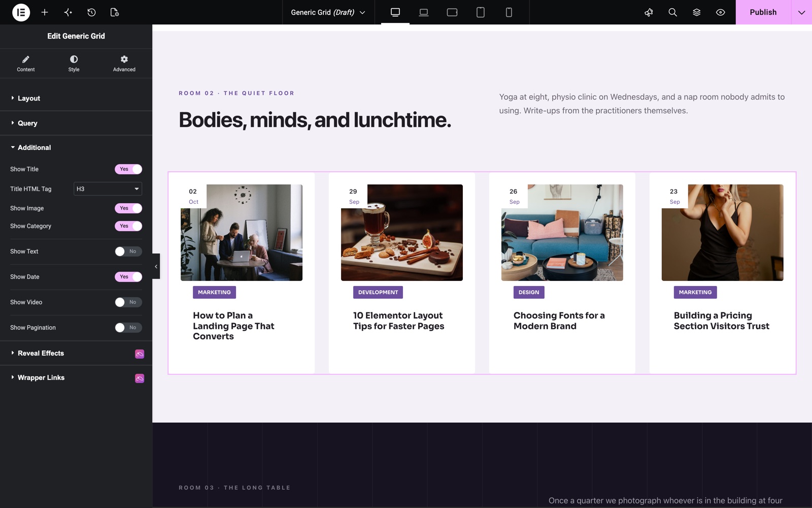
Task: Switch to the Advanced tab
Action: 124,63
